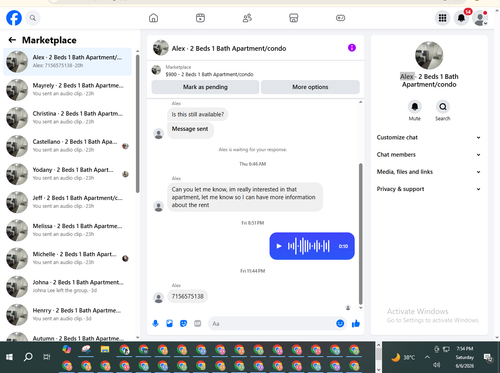Image resolution: width=500 pixels, height=373 pixels.
Task: Open Alex conversation in chat list
Action: point(67,62)
